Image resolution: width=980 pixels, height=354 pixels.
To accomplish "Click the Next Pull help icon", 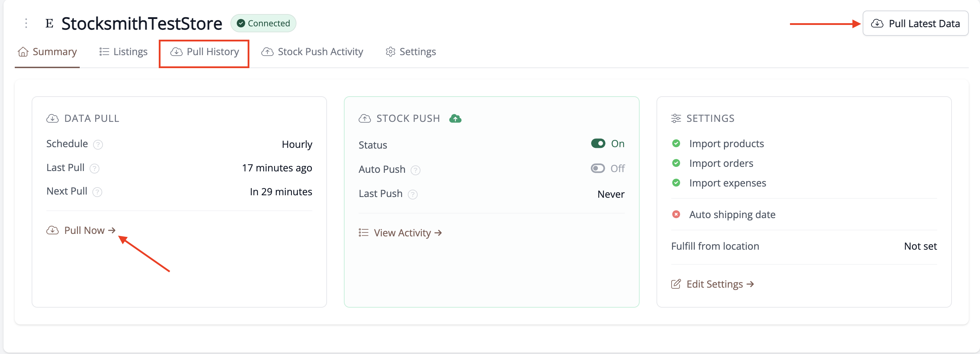I will [x=97, y=192].
